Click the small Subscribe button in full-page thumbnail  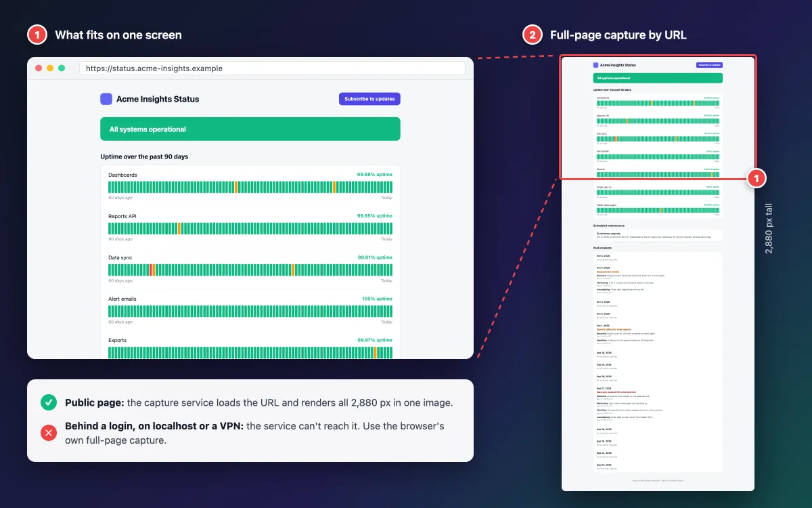click(x=709, y=65)
